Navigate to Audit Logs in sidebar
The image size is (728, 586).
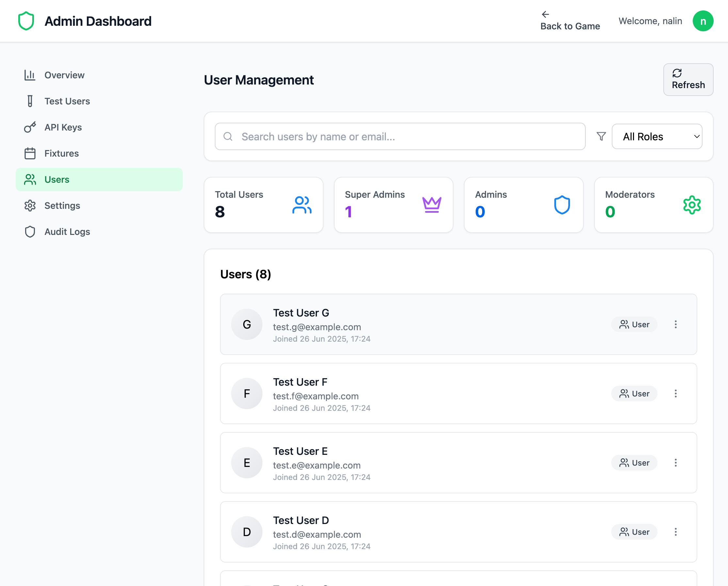click(67, 232)
